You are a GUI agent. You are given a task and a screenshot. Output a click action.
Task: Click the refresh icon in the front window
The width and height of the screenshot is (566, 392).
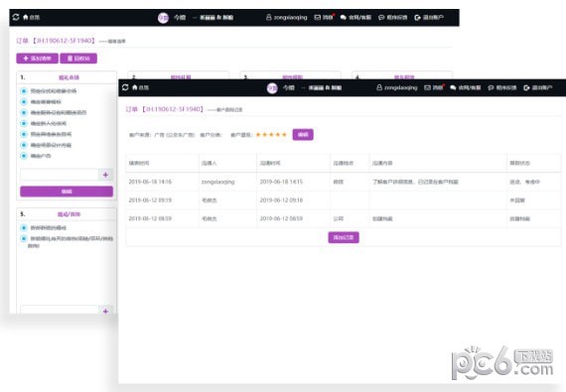125,87
